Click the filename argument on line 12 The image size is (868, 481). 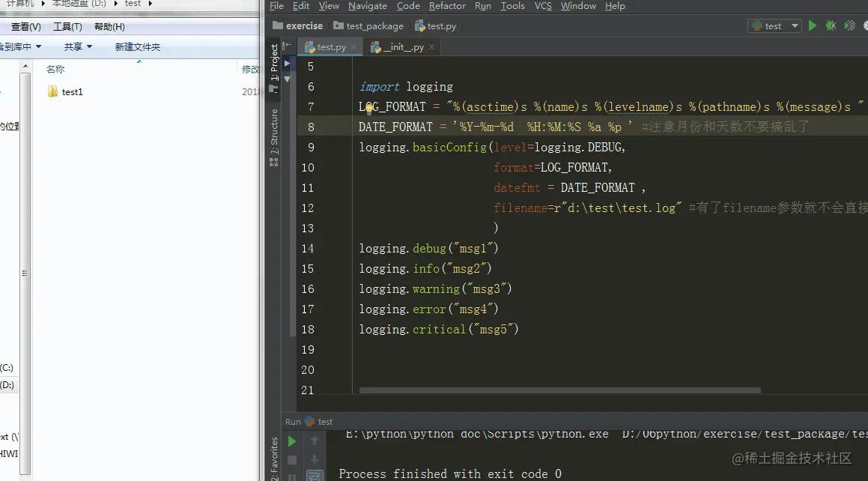[587, 208]
